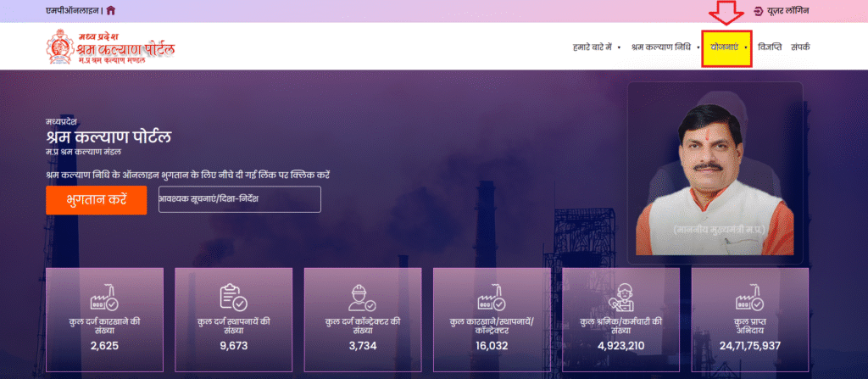Click the home icon beside एमपीऑनलाइन

[111, 10]
